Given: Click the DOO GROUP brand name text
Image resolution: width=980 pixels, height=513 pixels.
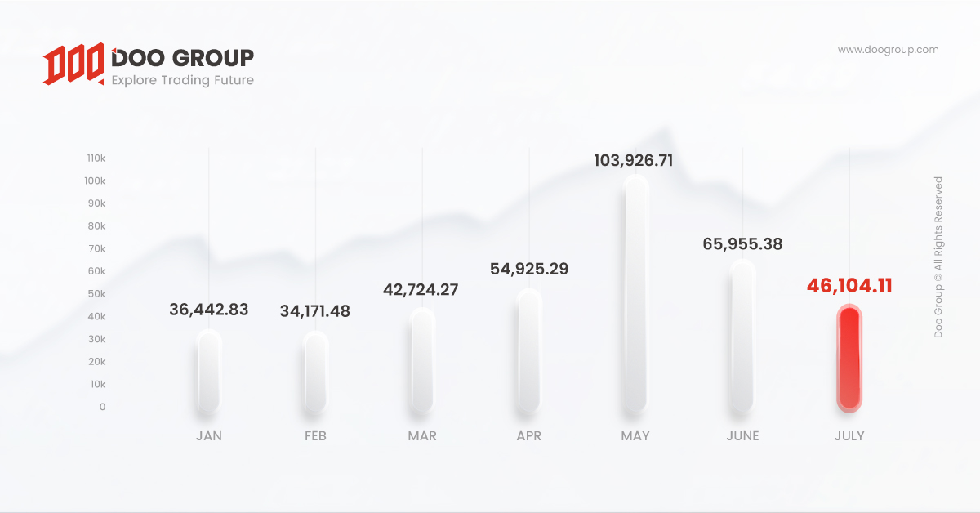Looking at the screenshot, I should pos(182,57).
